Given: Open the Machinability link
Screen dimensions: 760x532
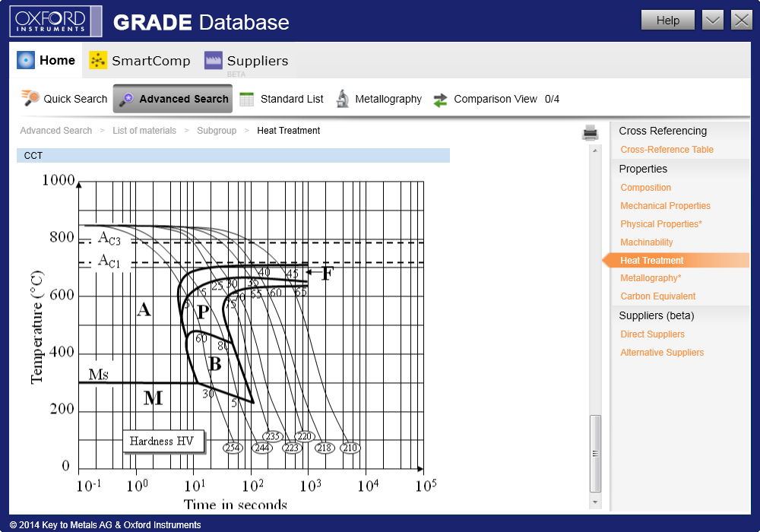Looking at the screenshot, I should [x=647, y=242].
